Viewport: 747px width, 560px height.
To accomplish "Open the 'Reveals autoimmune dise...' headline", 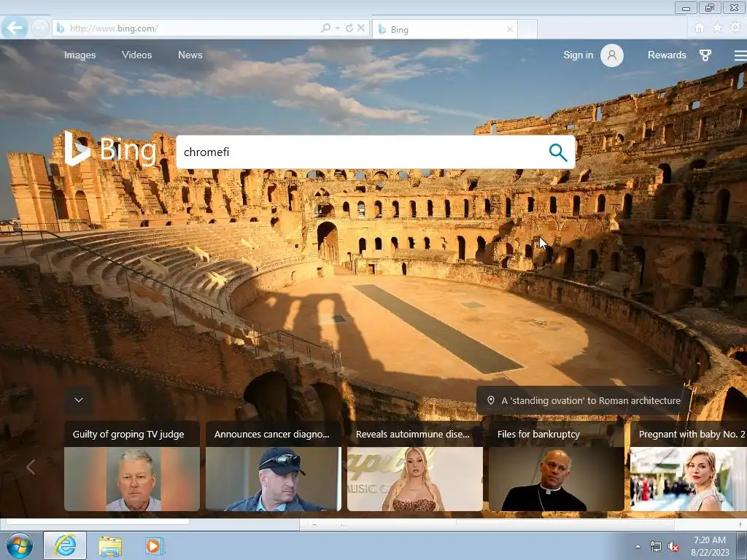I will 413,435.
